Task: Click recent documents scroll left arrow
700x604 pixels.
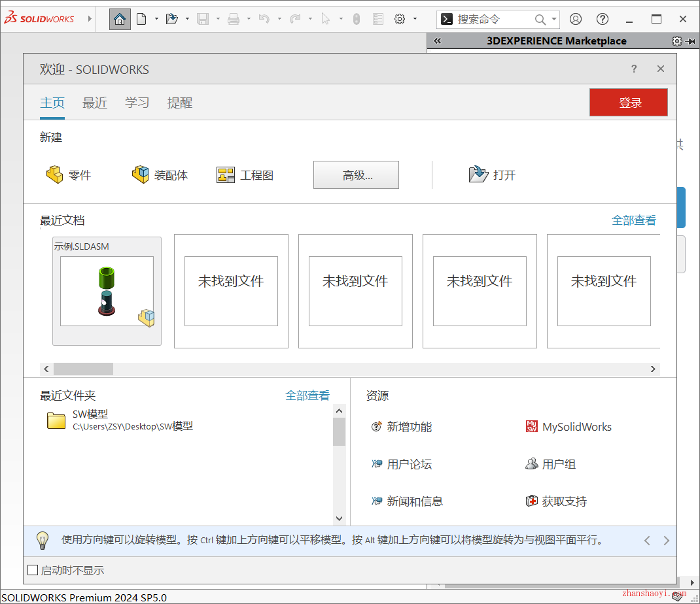Action: click(x=46, y=369)
